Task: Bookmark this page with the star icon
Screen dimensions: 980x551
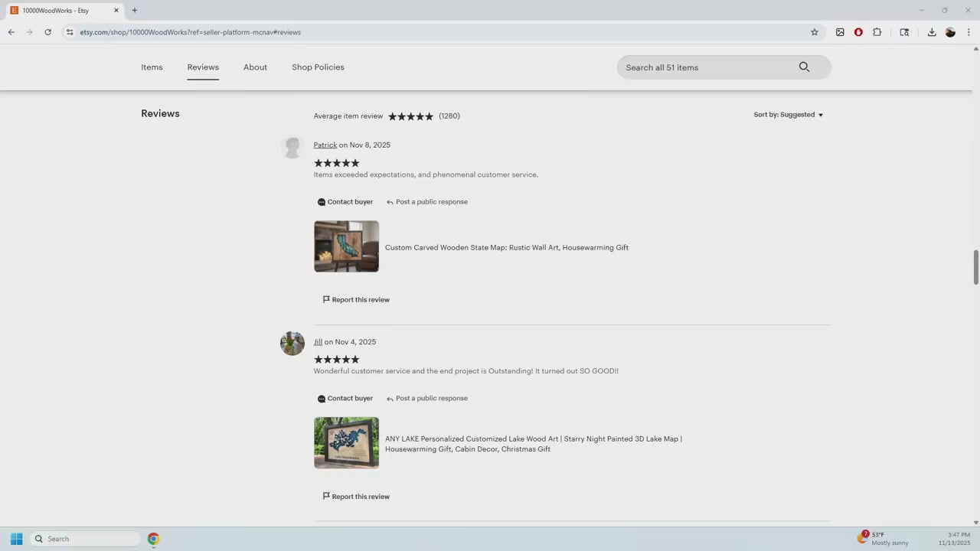Action: point(815,32)
